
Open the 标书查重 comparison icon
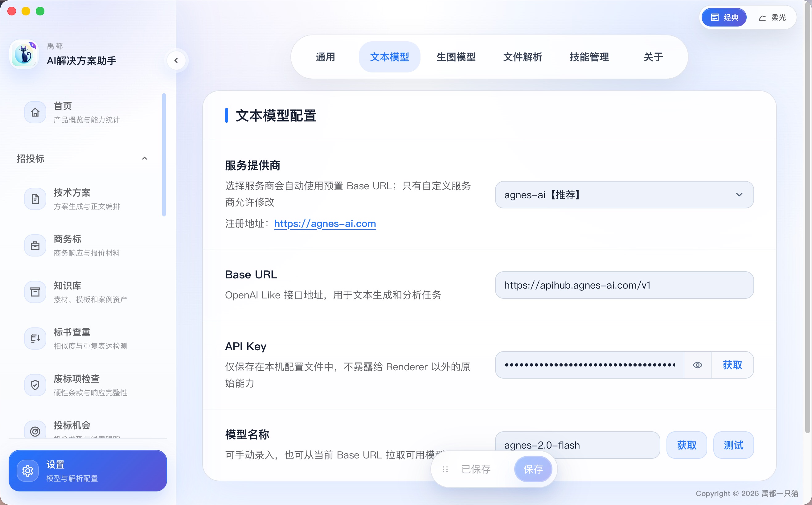(35, 338)
